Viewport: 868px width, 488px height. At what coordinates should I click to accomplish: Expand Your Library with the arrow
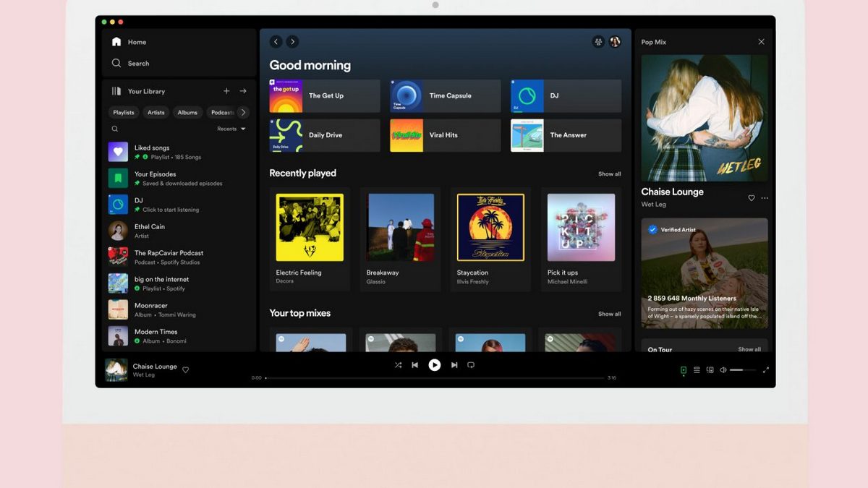(243, 91)
